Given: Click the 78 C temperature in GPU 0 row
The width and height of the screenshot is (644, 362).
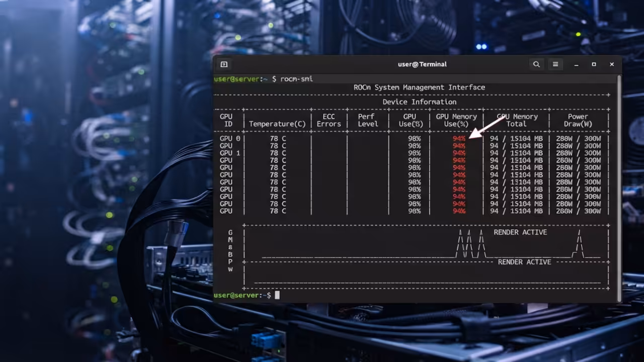Looking at the screenshot, I should (x=278, y=139).
